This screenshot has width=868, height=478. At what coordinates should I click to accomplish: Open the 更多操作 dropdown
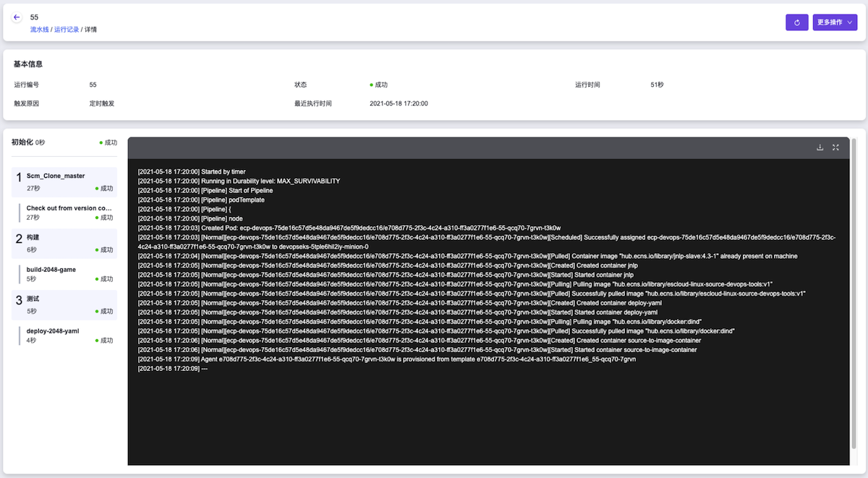click(834, 22)
